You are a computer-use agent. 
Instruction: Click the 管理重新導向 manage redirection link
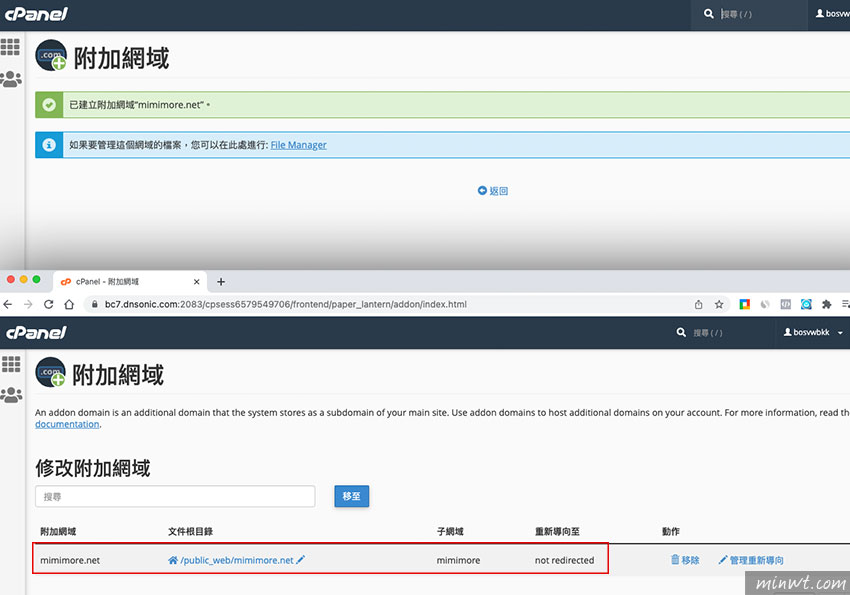click(x=751, y=560)
